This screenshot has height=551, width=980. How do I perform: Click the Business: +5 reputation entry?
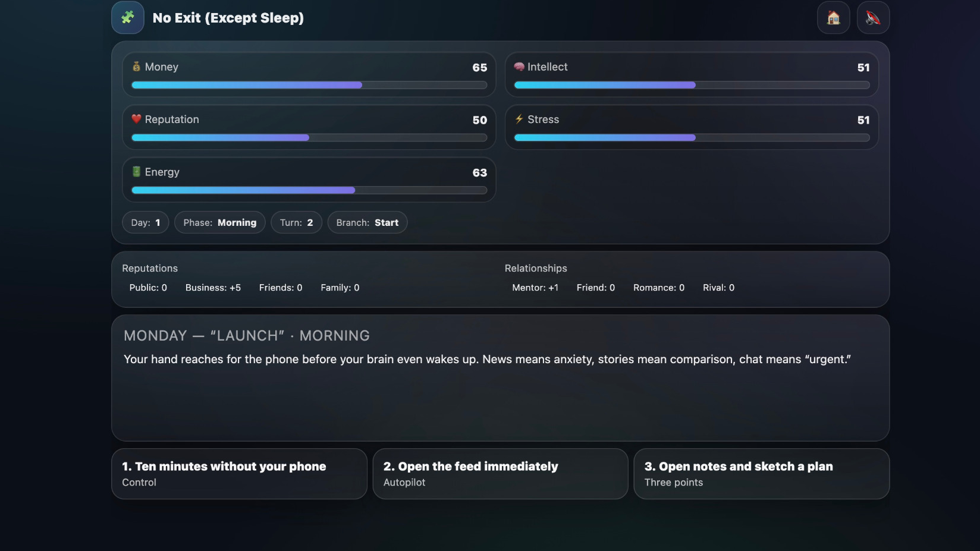(213, 288)
